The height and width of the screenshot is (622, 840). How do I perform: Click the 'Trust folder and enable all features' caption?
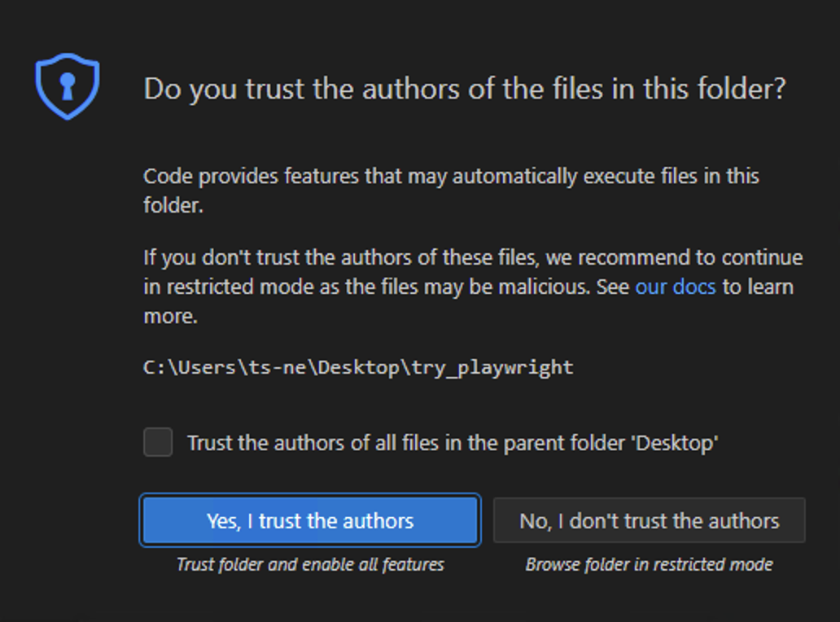click(x=310, y=564)
